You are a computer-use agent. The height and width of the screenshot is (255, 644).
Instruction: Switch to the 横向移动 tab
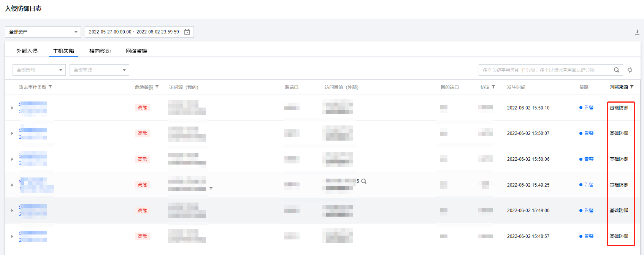(100, 51)
